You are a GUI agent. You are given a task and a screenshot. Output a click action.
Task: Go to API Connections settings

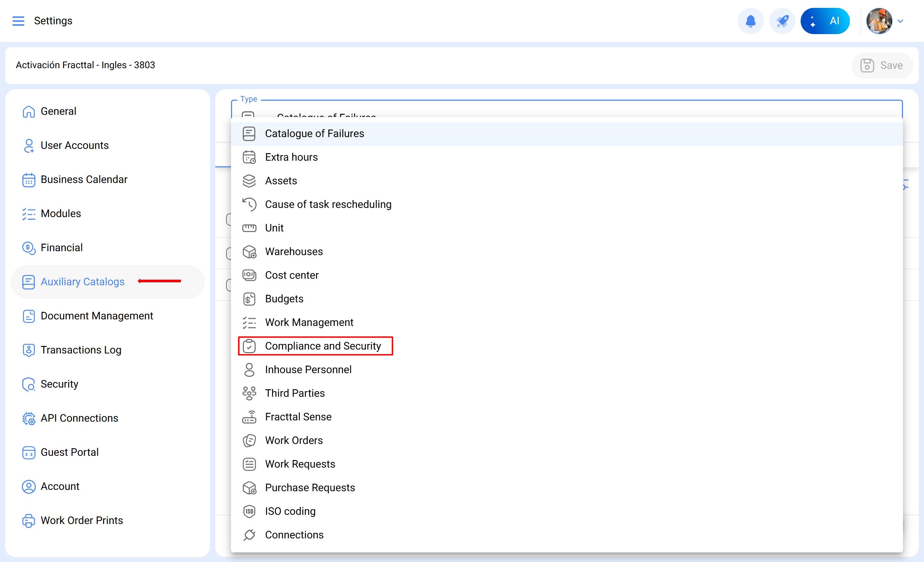(x=79, y=418)
